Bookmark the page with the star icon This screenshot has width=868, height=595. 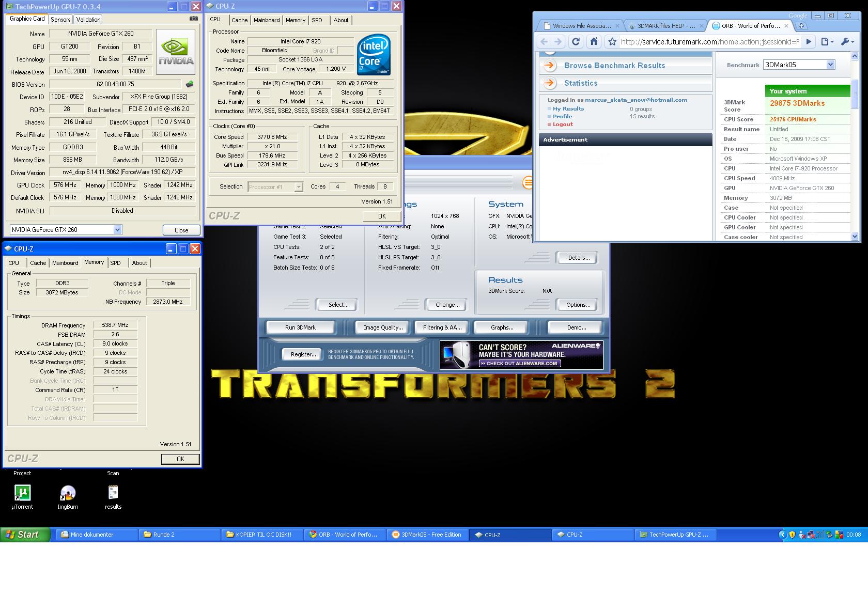click(x=612, y=42)
